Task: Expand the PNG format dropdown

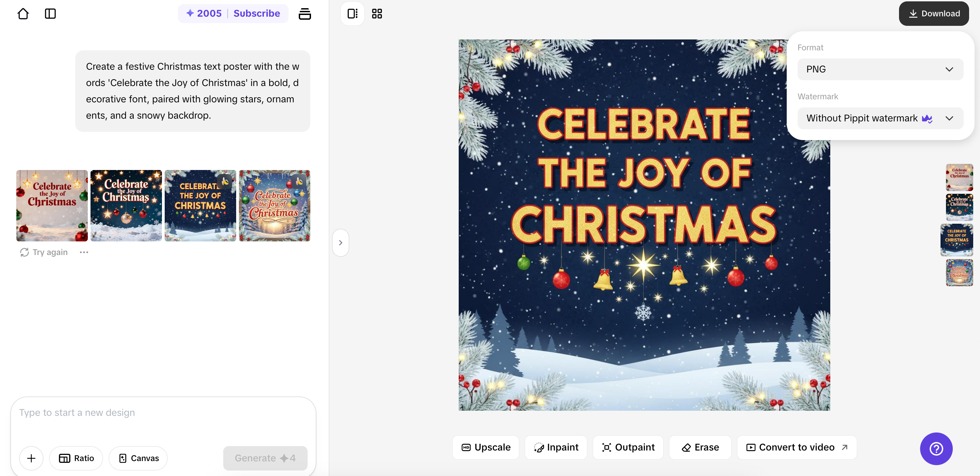Action: [880, 69]
